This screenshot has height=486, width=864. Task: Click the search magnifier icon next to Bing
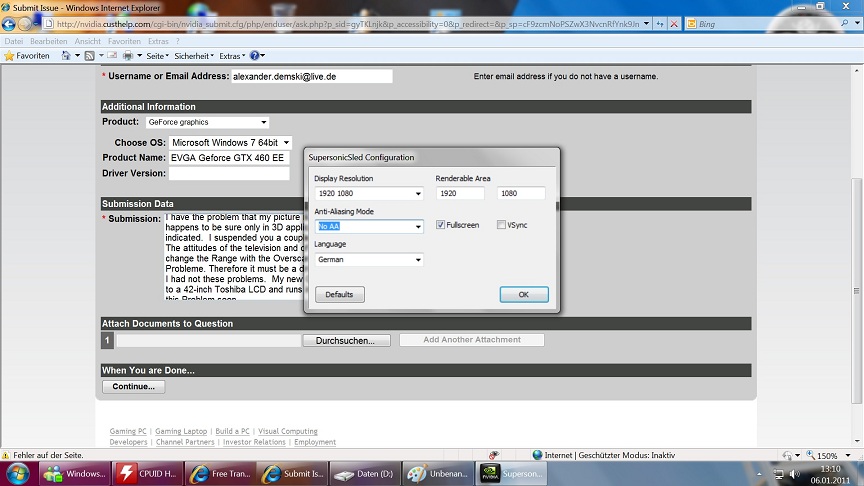(x=844, y=24)
